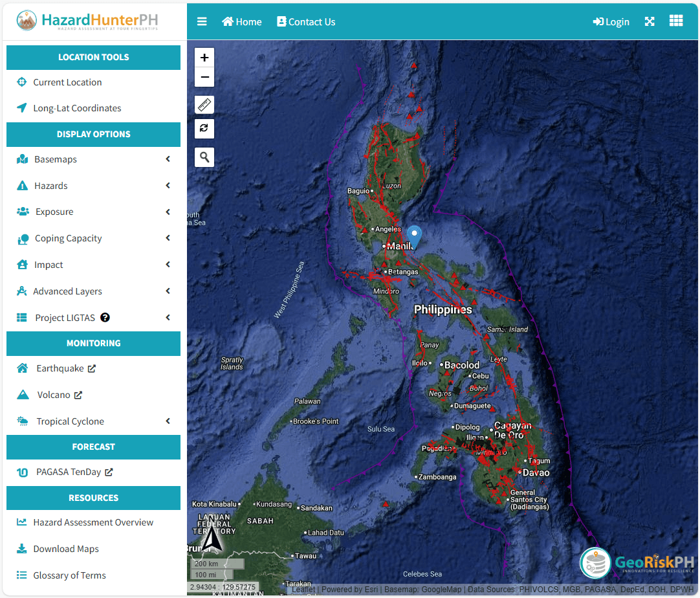Click the map refresh icon

pyautogui.click(x=204, y=128)
